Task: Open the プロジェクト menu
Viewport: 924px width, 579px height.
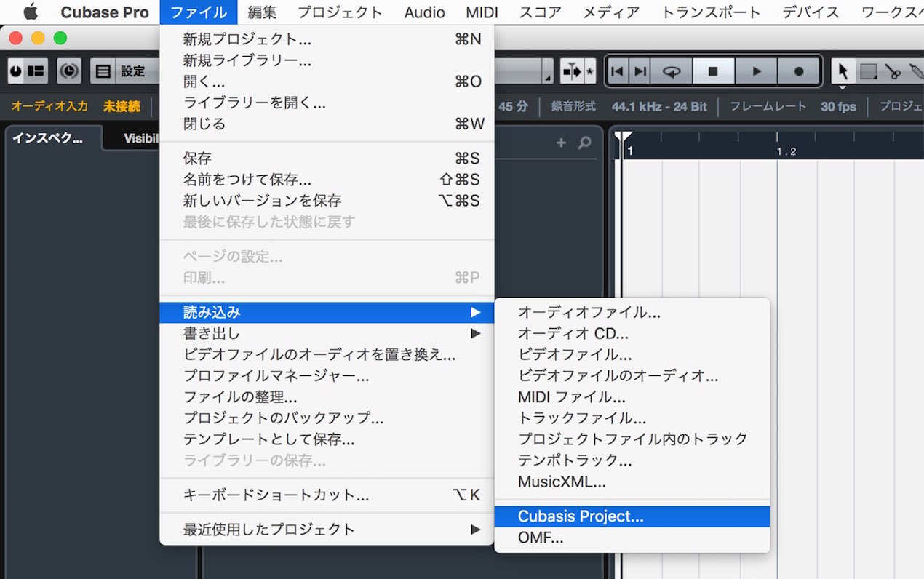Action: click(340, 12)
